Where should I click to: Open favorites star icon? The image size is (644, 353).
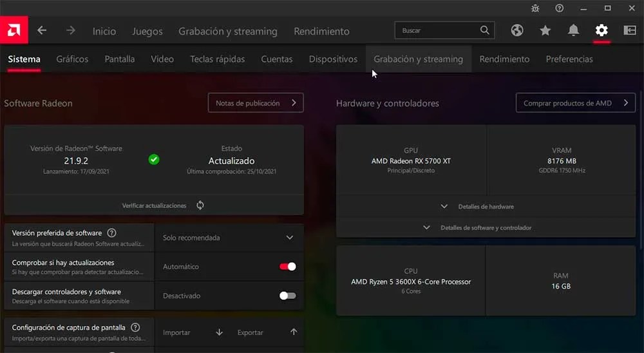pos(545,30)
